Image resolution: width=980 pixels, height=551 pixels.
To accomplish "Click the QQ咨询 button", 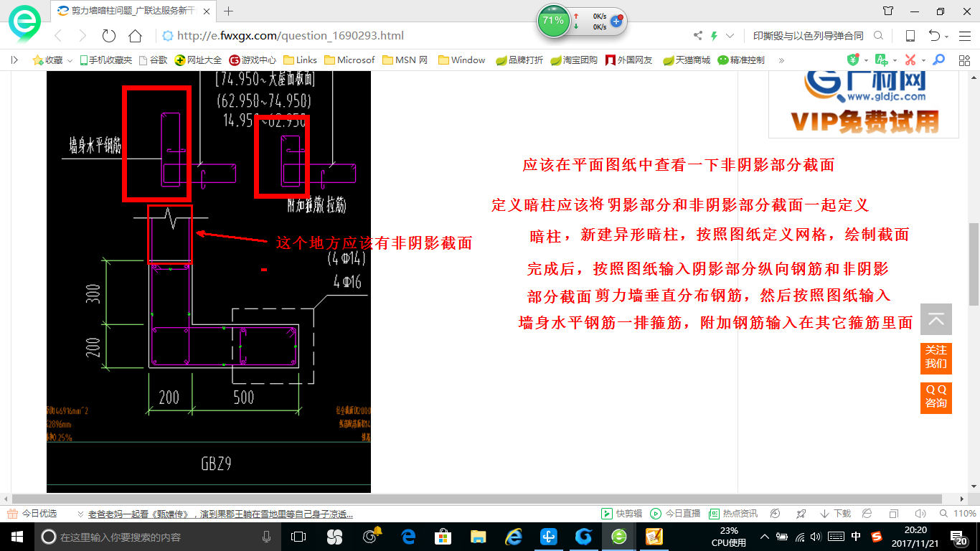I will click(936, 397).
